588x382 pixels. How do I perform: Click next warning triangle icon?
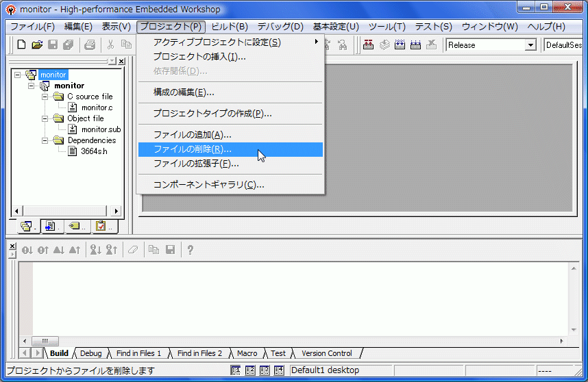coord(59,250)
